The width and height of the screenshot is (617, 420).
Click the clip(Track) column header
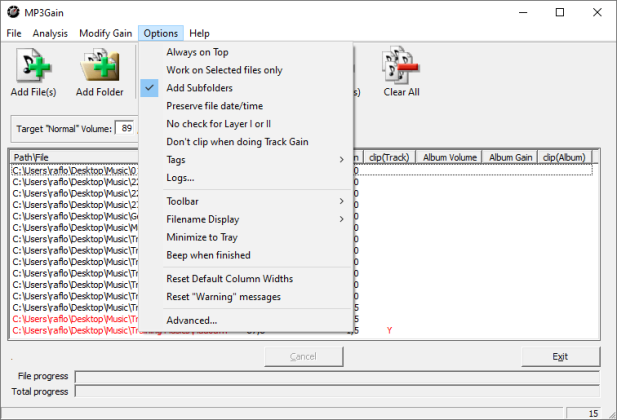(389, 157)
